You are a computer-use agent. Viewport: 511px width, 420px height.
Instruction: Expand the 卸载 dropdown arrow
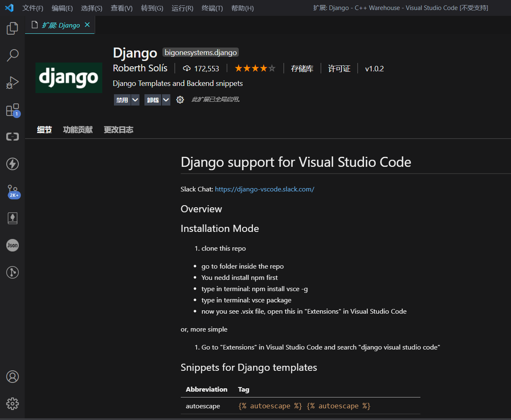tap(166, 100)
